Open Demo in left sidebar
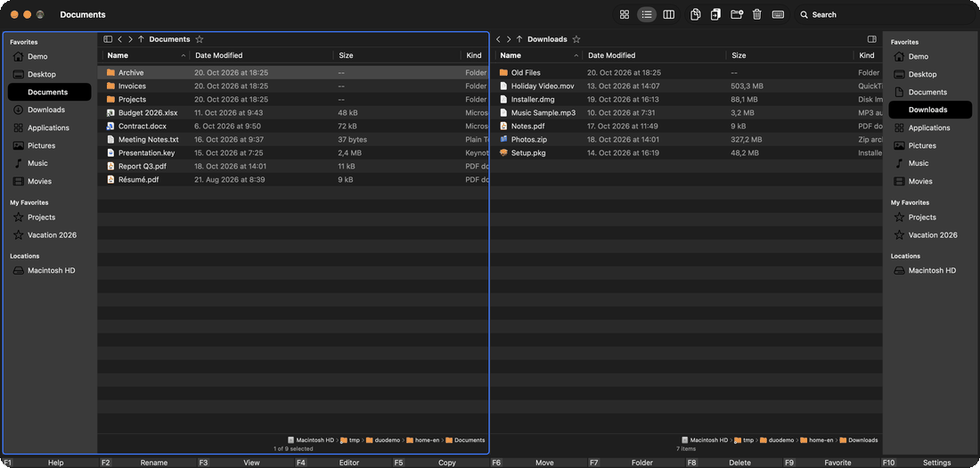980x468 pixels. click(49, 56)
